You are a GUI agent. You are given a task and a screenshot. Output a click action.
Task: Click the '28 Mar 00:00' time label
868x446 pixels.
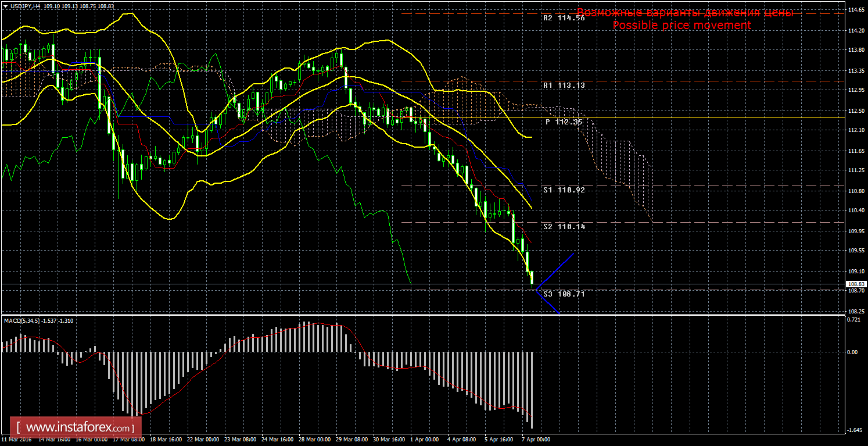coord(314,440)
